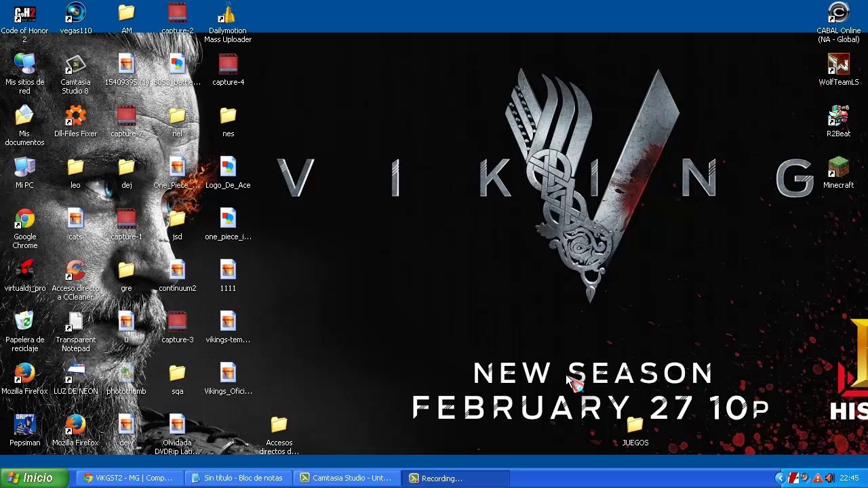Switch to Camtasia Studio taskbar window
The width and height of the screenshot is (868, 488).
point(347,478)
